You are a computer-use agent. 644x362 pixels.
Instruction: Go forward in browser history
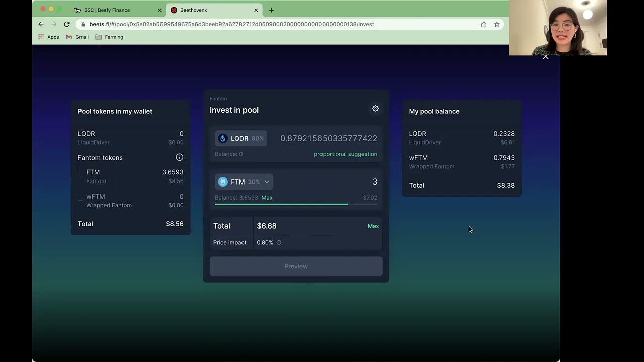[x=54, y=24]
